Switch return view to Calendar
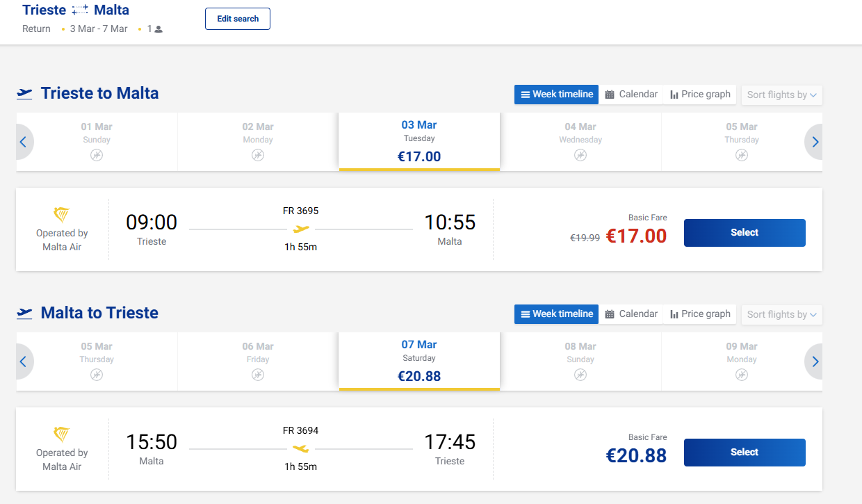 pos(631,314)
